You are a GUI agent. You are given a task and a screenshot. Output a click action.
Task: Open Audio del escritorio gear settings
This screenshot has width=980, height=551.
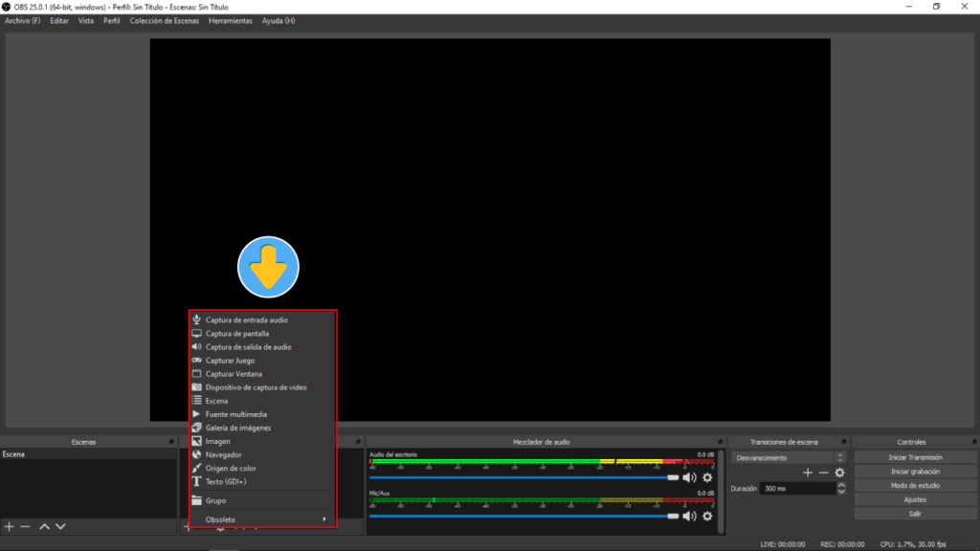point(707,477)
